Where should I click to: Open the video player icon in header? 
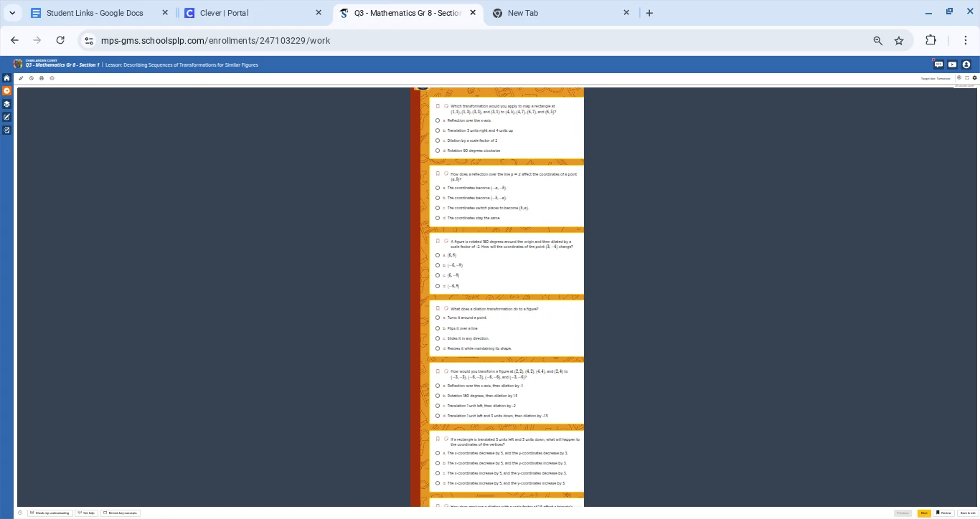tap(952, 65)
